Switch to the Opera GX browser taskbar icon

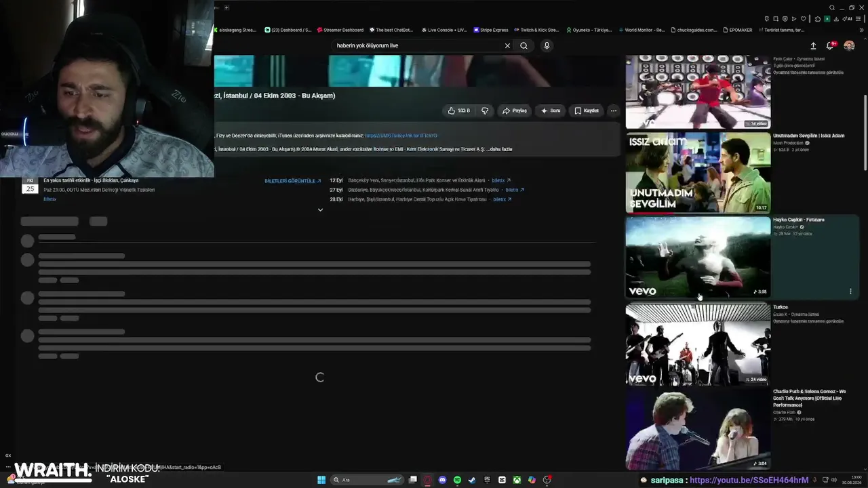click(427, 480)
